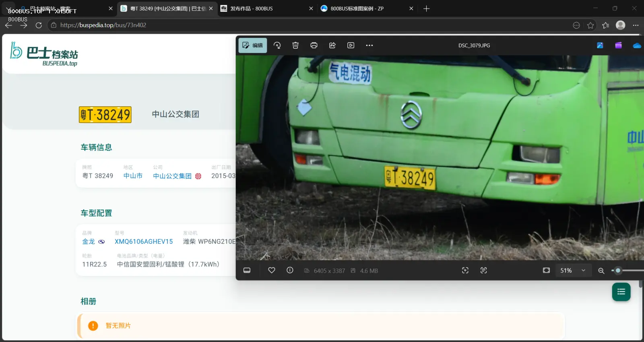Open the 中山公交集团 company link
The width and height of the screenshot is (644, 342).
[172, 176]
